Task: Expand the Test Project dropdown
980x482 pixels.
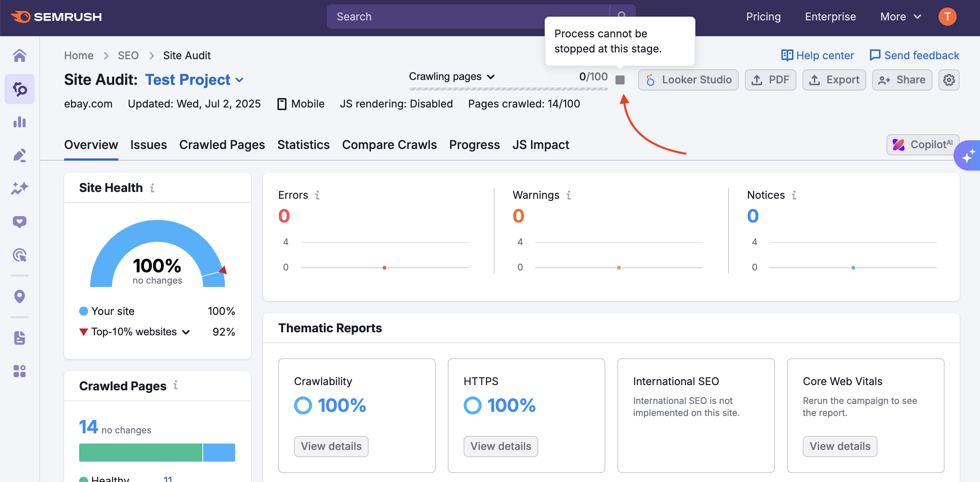Action: (240, 80)
